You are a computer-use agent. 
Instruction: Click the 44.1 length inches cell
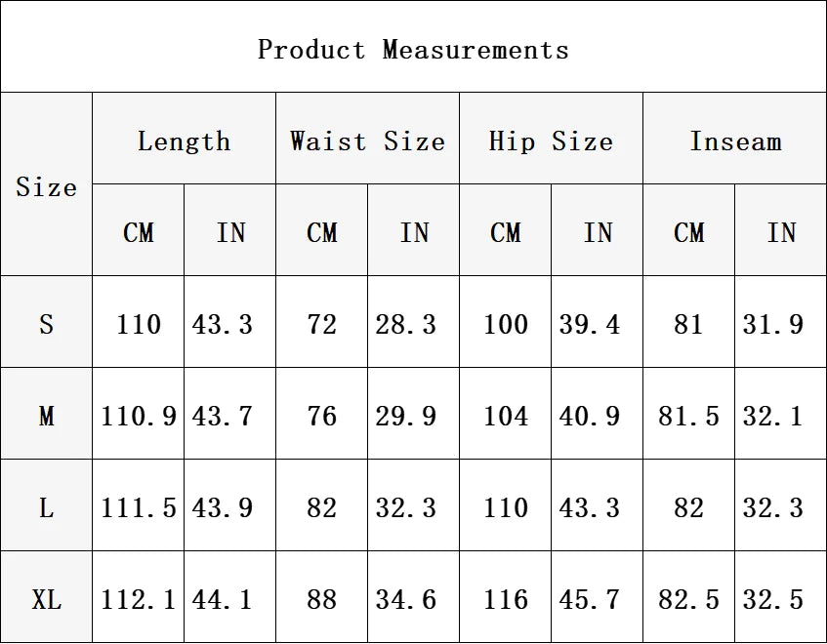tap(230, 597)
